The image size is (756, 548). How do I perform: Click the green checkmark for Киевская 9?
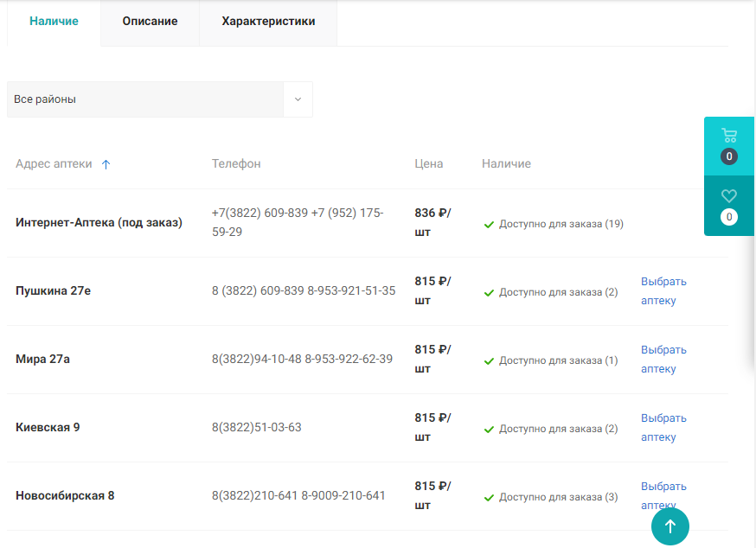coord(489,430)
